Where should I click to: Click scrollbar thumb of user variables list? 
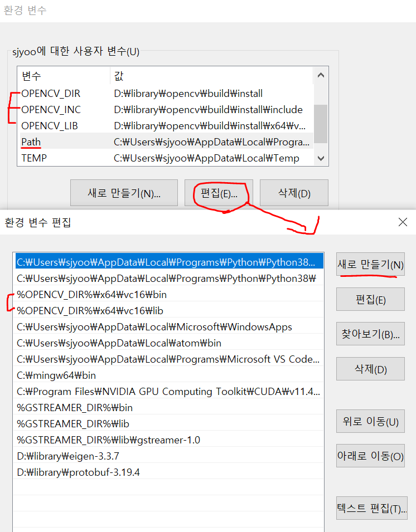pyautogui.click(x=321, y=124)
